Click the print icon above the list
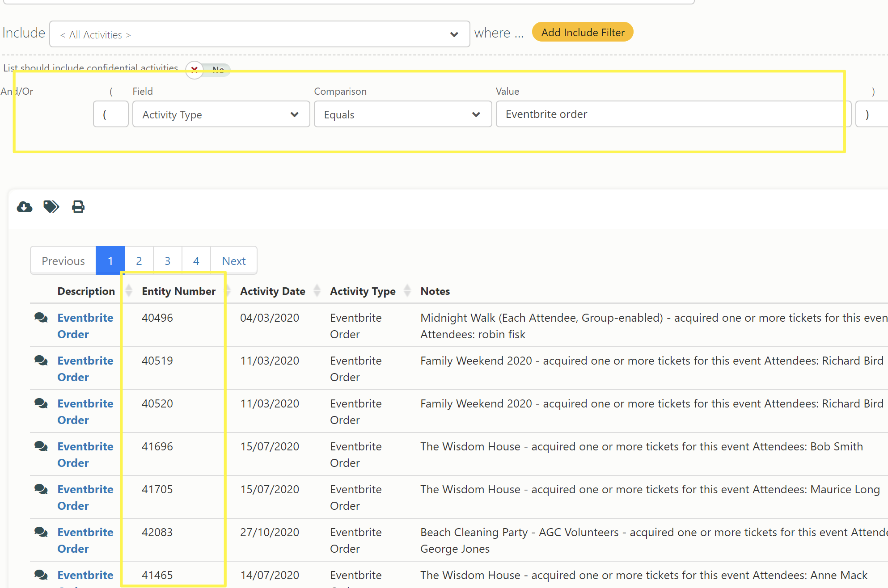 tap(78, 207)
